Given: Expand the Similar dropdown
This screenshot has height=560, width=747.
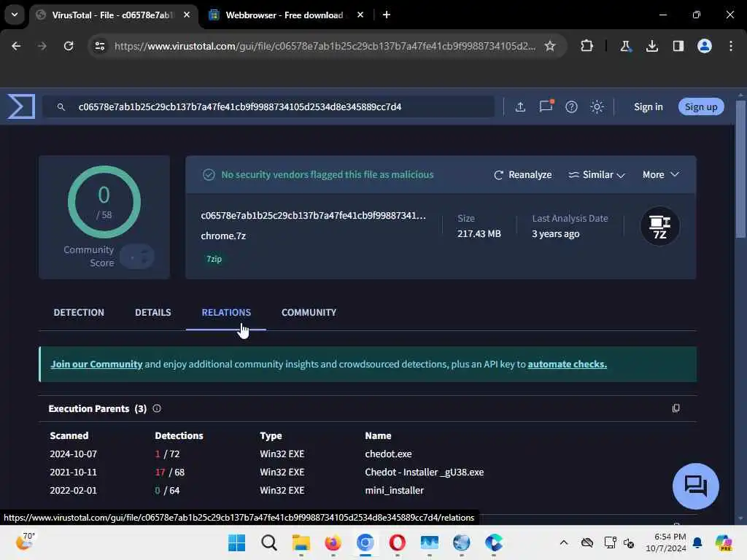Looking at the screenshot, I should 597,175.
